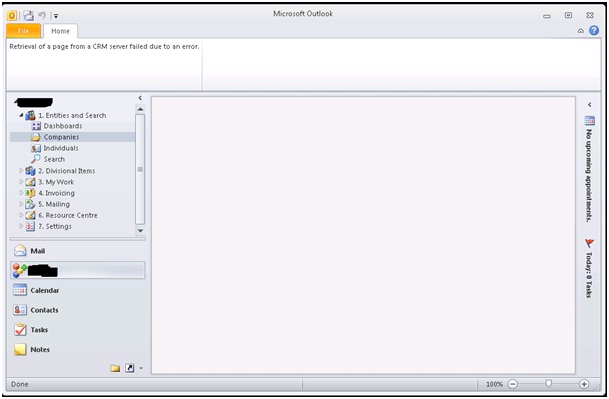Click the folder tree scroll down arrow
Screen dimensions: 609x399
point(140,231)
